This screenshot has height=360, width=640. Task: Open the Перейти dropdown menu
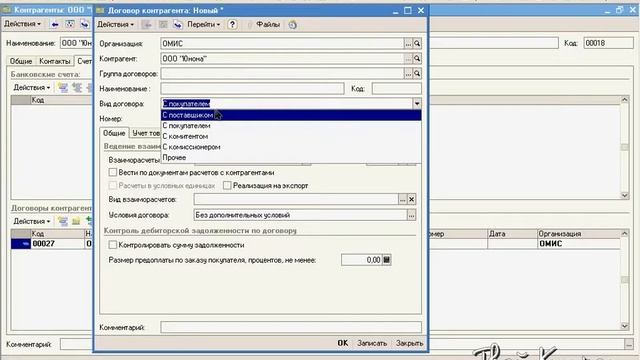pyautogui.click(x=204, y=24)
